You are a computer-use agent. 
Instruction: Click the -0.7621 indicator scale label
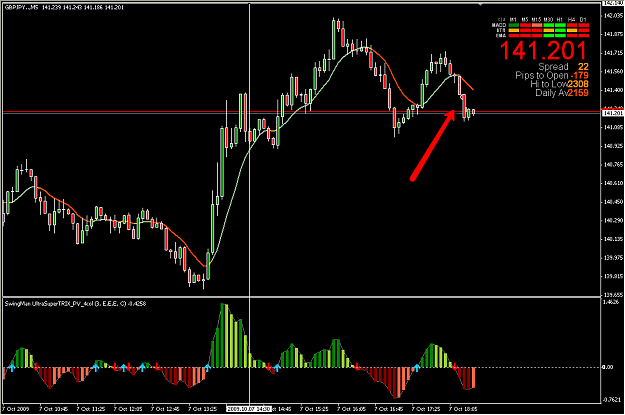(611, 400)
